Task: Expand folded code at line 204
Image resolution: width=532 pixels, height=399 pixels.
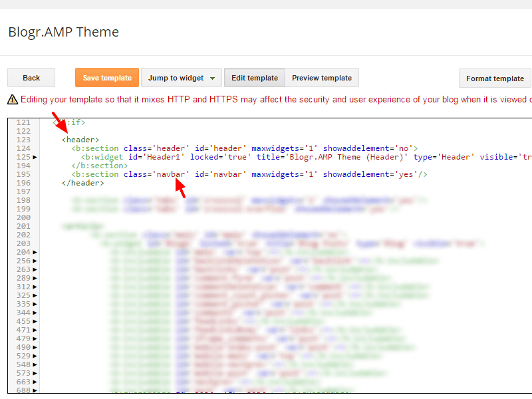Action: pyautogui.click(x=35, y=252)
